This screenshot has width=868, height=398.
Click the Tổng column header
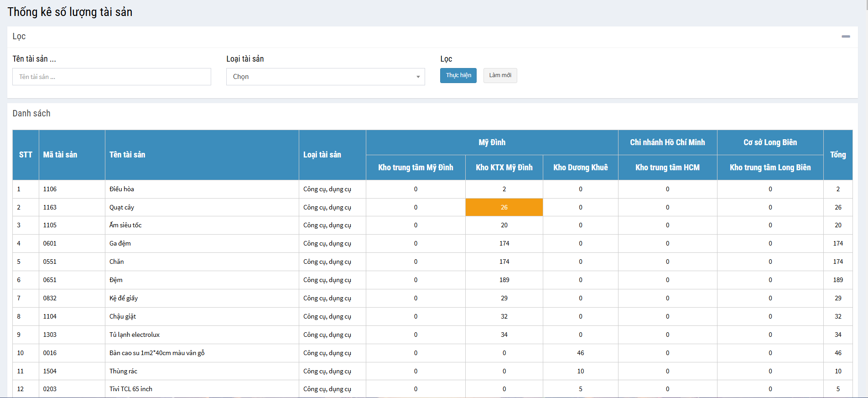[x=837, y=155]
